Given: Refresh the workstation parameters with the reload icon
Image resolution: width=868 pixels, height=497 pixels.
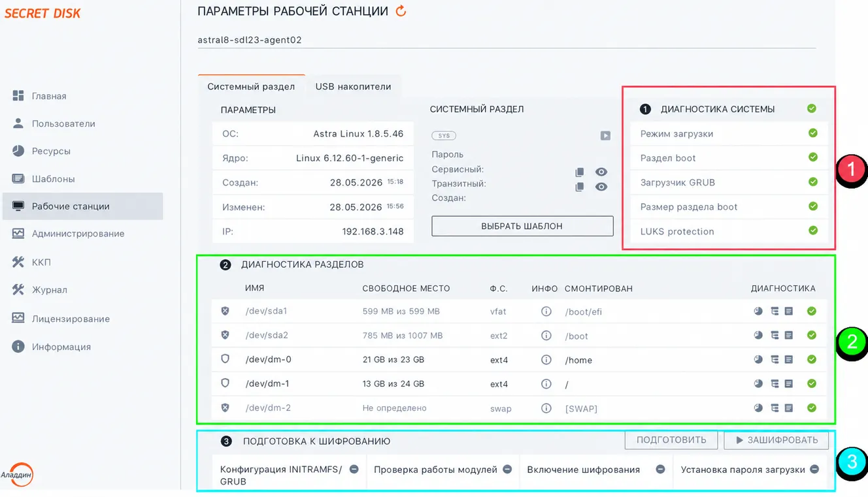Looking at the screenshot, I should [x=401, y=10].
